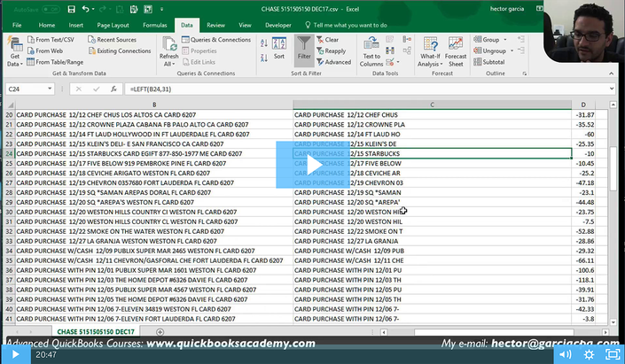The width and height of the screenshot is (625, 364).
Task: Click the formula bar with =LEFT(B24,31)
Action: (x=367, y=89)
